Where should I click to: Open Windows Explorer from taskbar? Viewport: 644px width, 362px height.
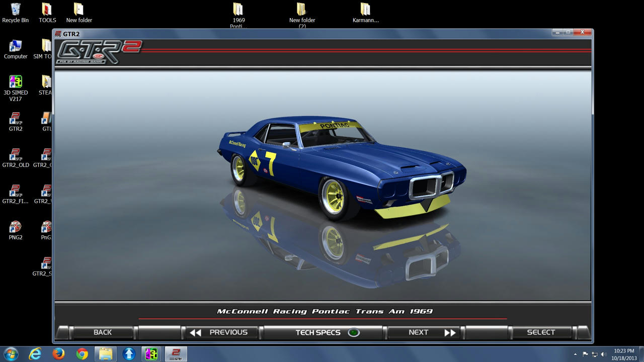(x=106, y=354)
